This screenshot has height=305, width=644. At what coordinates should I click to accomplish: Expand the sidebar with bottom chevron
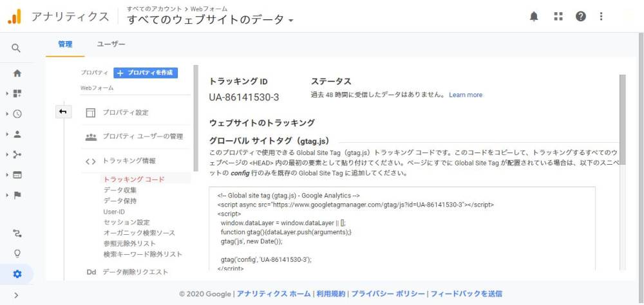point(16,295)
